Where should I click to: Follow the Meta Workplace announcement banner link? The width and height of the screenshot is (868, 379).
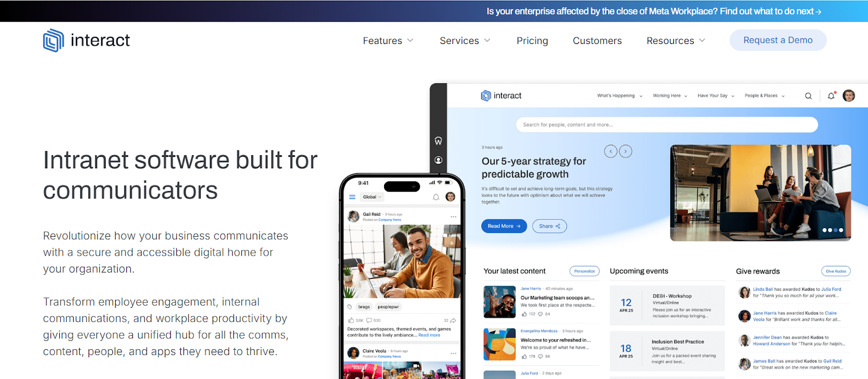click(654, 11)
